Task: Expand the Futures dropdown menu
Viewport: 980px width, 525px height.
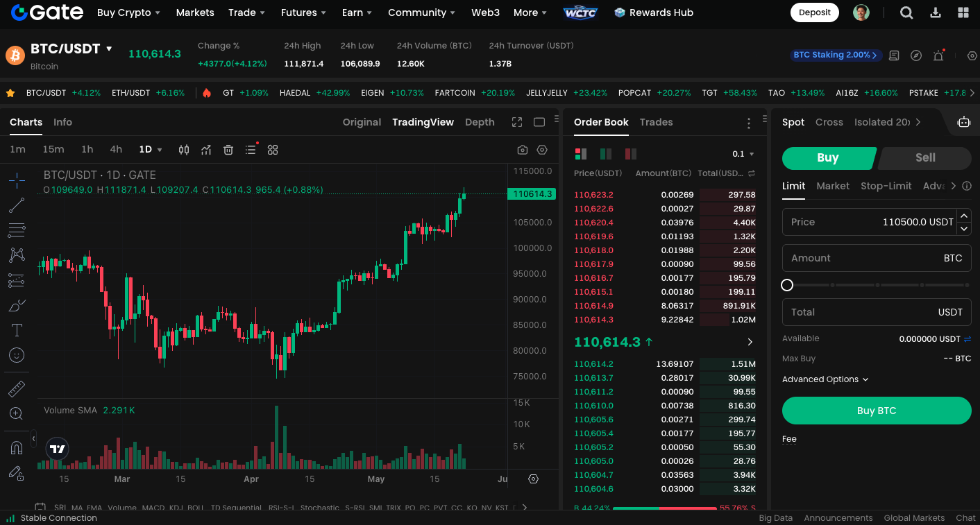Action: (303, 12)
